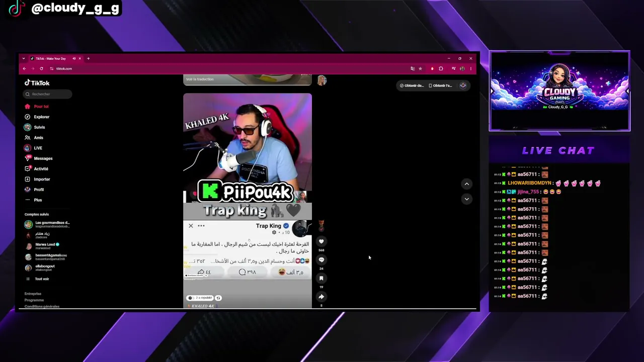This screenshot has height=362, width=644.
Task: Open the media control toolbar icon
Action: click(x=454, y=69)
